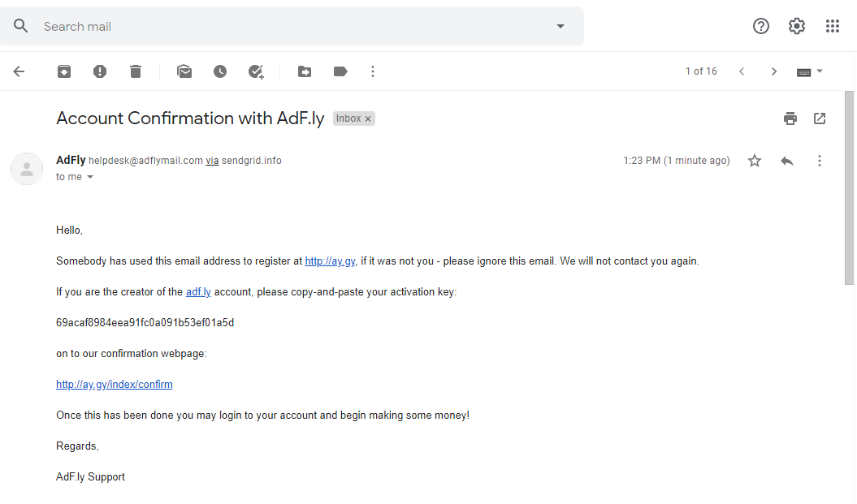
Task: Show search options dropdown arrow
Action: 561,26
